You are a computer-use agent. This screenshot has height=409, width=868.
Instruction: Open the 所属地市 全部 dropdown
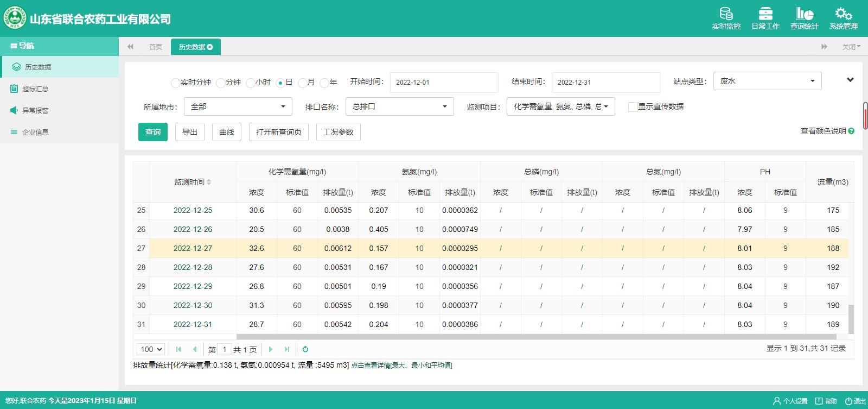point(238,106)
